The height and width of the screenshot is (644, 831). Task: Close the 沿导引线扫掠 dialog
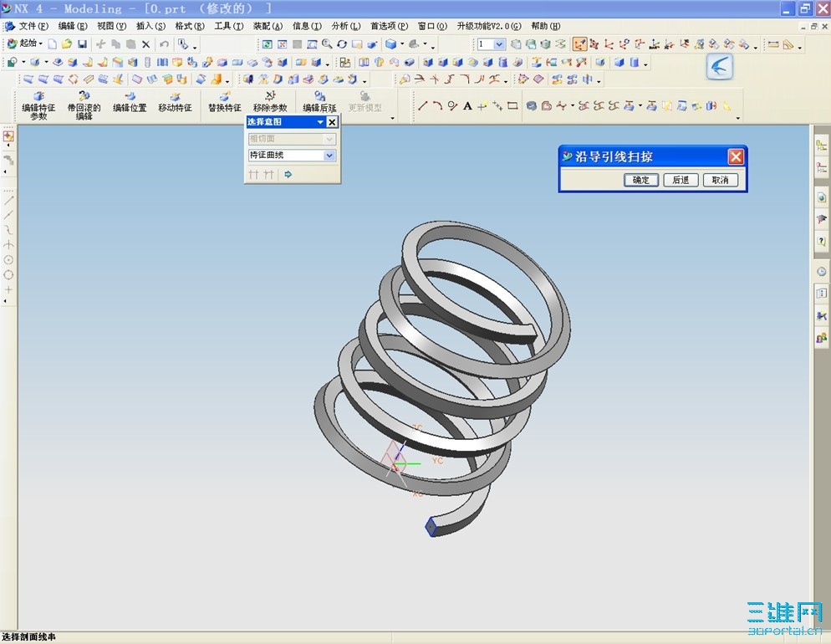[736, 157]
